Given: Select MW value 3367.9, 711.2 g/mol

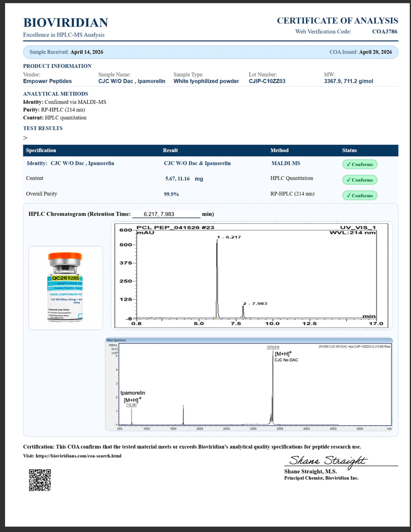Looking at the screenshot, I should 348,81.
